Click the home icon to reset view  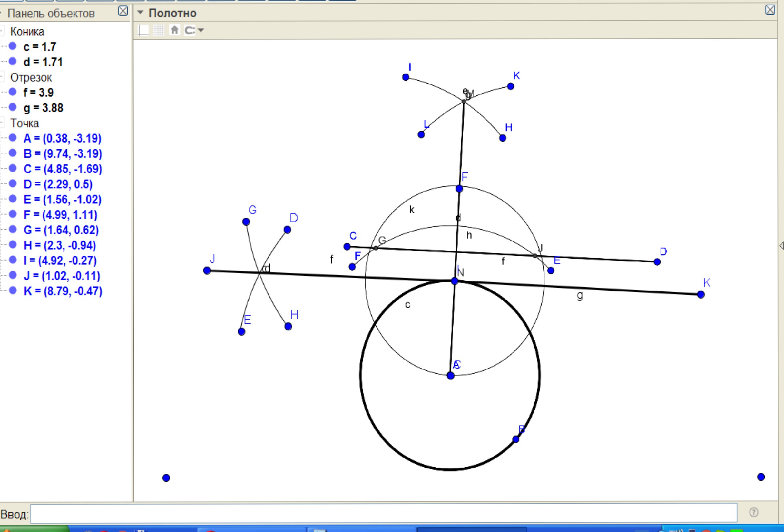click(174, 30)
